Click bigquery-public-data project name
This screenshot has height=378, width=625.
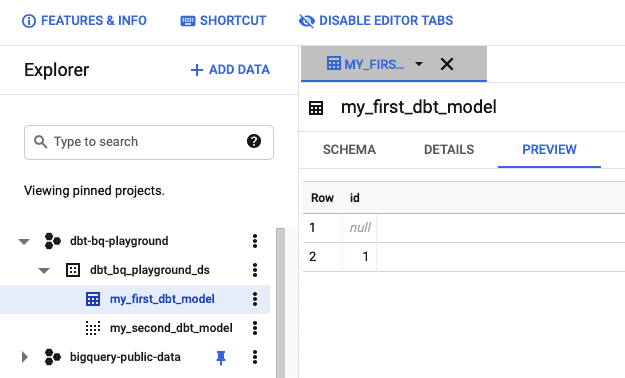pos(125,357)
